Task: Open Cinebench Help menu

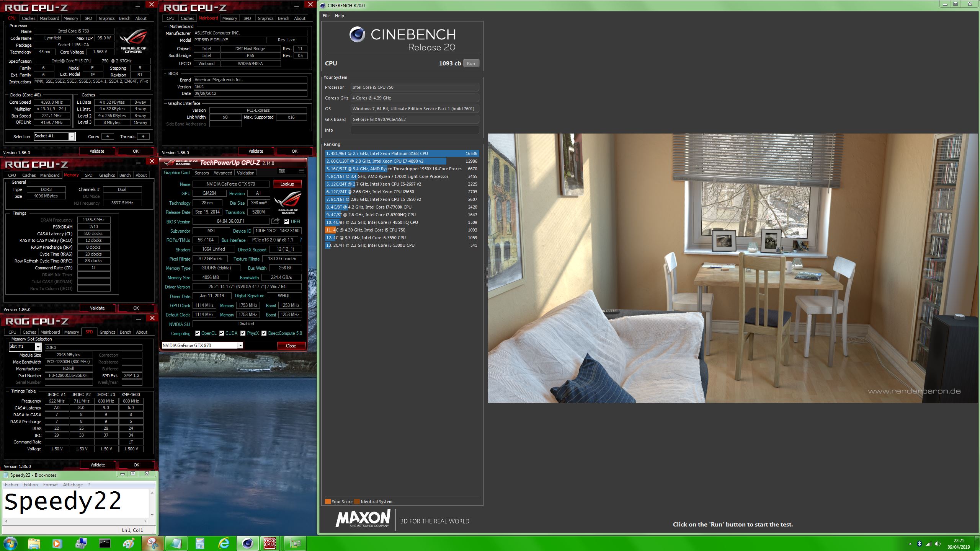Action: tap(339, 16)
